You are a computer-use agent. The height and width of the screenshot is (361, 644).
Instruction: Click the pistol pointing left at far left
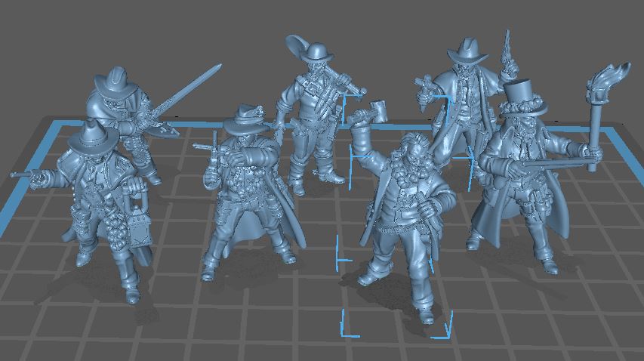point(24,174)
